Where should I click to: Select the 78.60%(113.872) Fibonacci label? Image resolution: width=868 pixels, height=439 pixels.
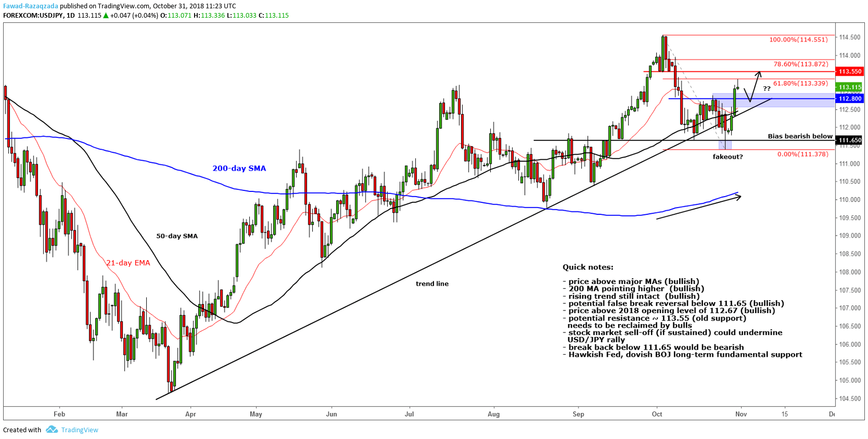tap(801, 64)
